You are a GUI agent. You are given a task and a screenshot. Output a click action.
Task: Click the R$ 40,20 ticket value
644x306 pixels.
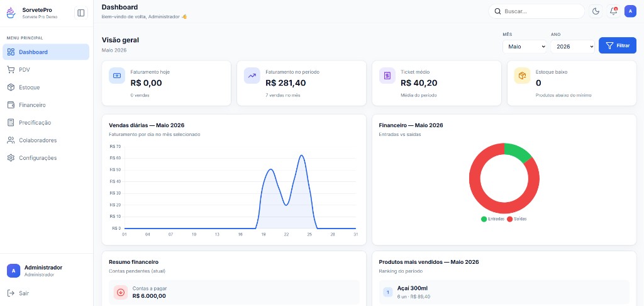(419, 83)
